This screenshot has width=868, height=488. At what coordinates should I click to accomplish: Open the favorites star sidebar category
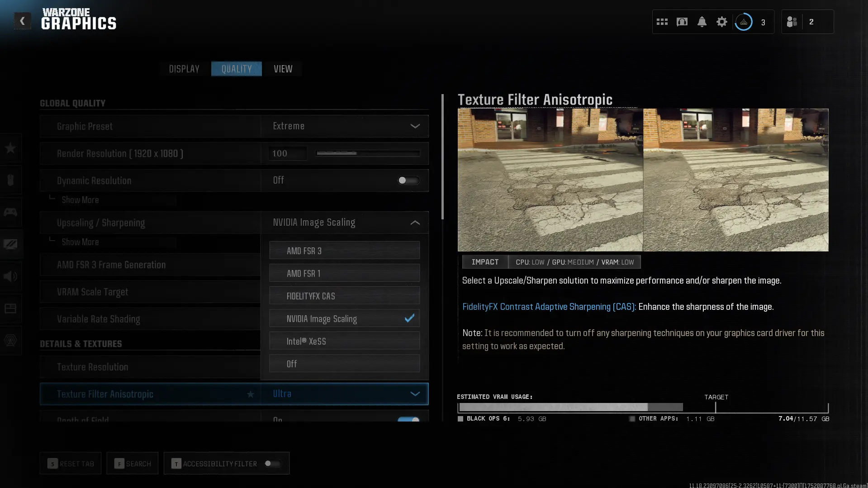click(x=10, y=148)
